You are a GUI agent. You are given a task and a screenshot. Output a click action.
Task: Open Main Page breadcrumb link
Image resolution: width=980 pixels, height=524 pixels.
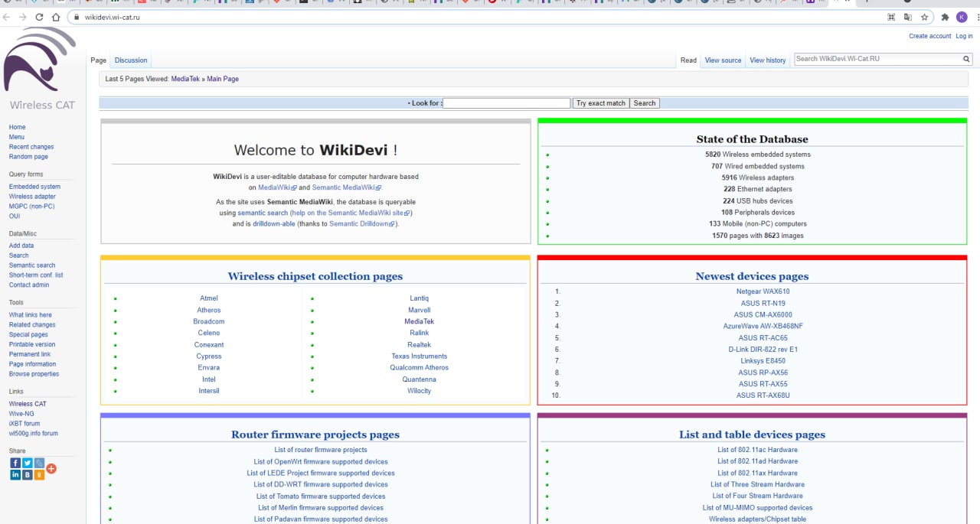[223, 79]
